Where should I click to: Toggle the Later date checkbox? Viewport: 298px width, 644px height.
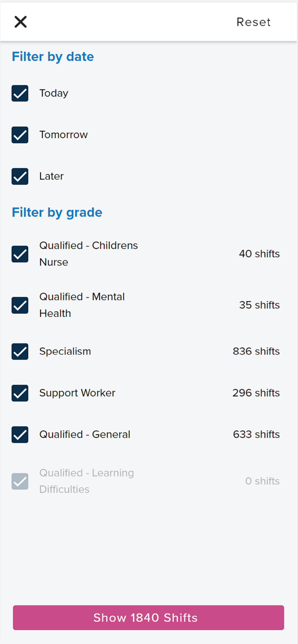click(x=20, y=176)
